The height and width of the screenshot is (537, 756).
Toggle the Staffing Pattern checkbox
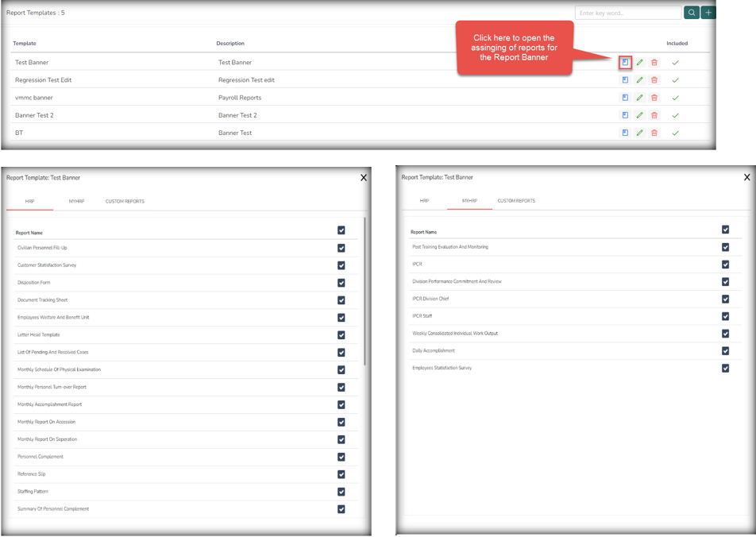click(x=341, y=492)
